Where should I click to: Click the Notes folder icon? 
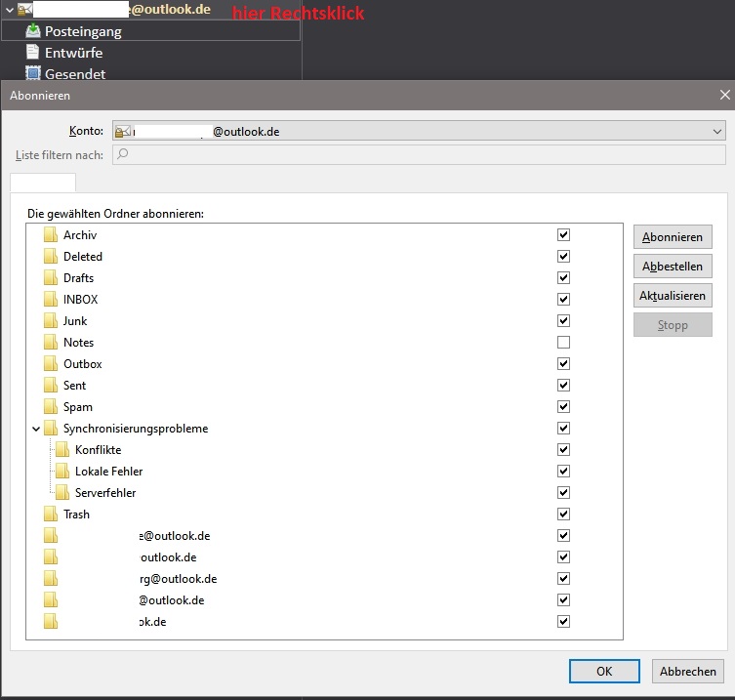[x=51, y=343]
